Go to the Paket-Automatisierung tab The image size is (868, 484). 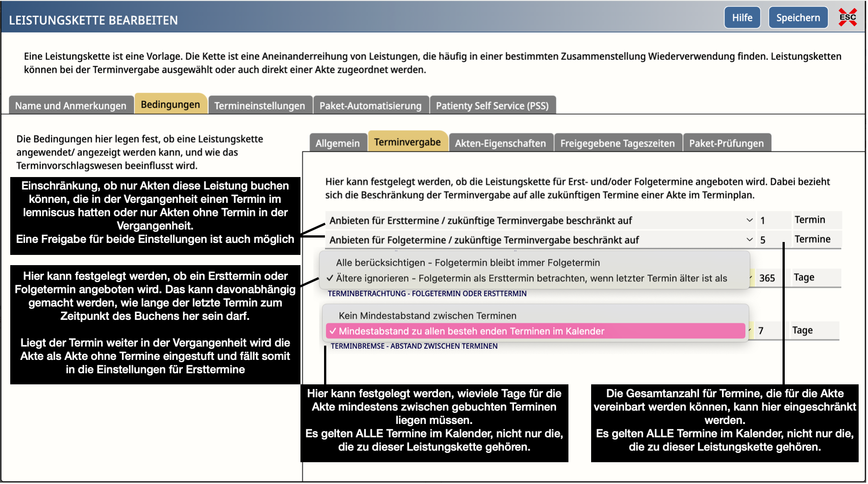[x=370, y=105]
